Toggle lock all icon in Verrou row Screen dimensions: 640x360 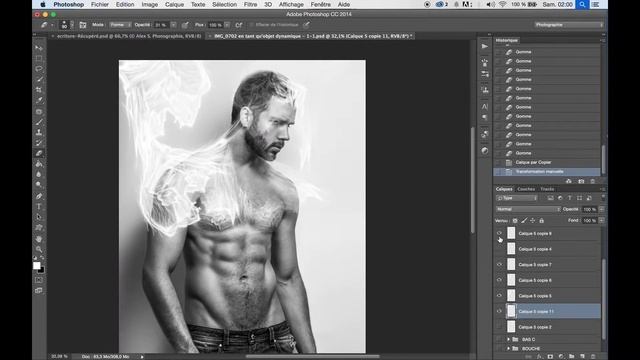point(542,220)
